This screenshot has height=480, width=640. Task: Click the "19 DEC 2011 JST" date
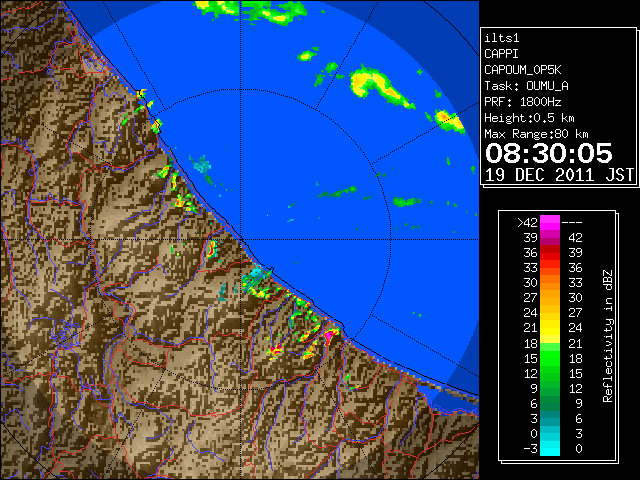[559, 175]
